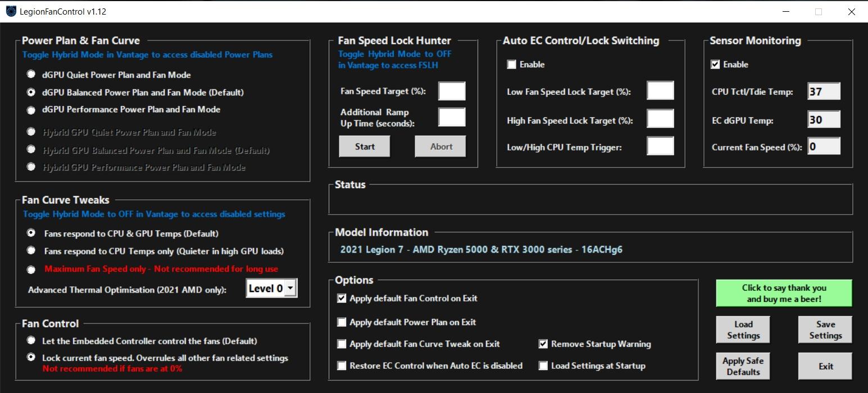This screenshot has width=868, height=393.
Task: Open Advanced Thermal Optimisation Level dropdown
Action: tap(272, 288)
